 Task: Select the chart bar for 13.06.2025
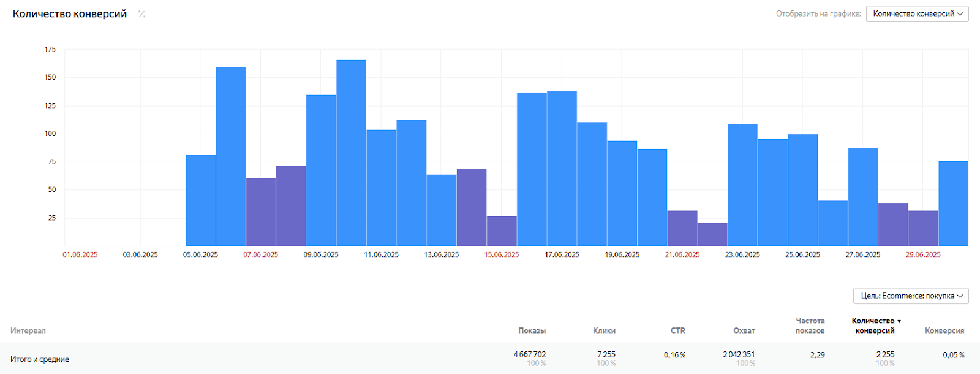(442, 210)
